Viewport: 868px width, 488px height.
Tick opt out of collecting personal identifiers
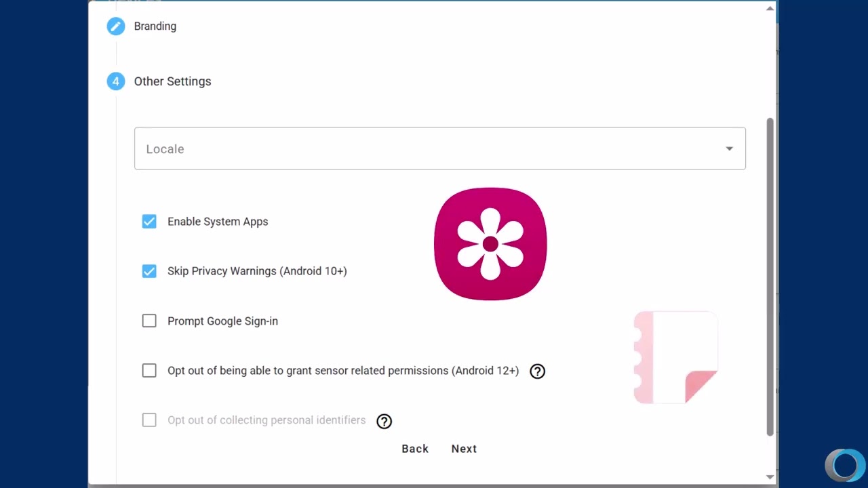(x=149, y=420)
